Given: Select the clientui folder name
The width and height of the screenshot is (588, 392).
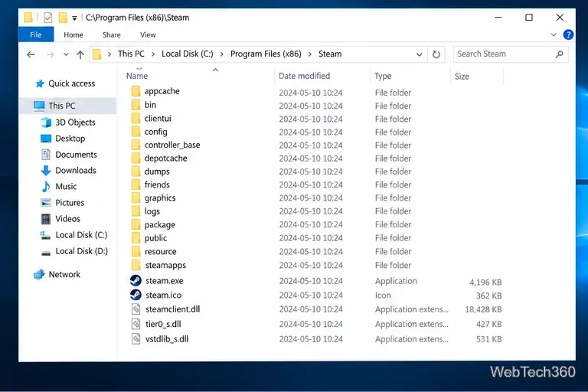Looking at the screenshot, I should point(158,119).
